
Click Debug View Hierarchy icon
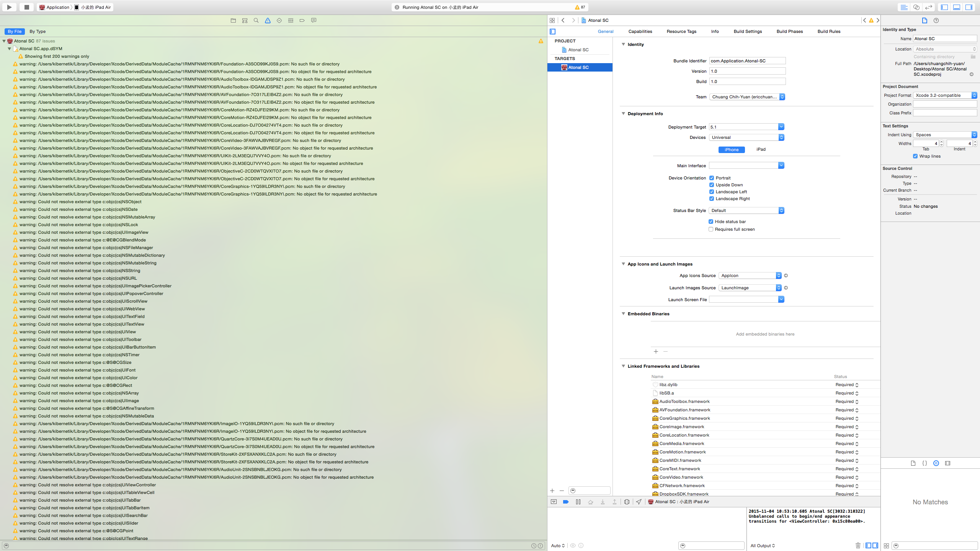click(x=627, y=502)
